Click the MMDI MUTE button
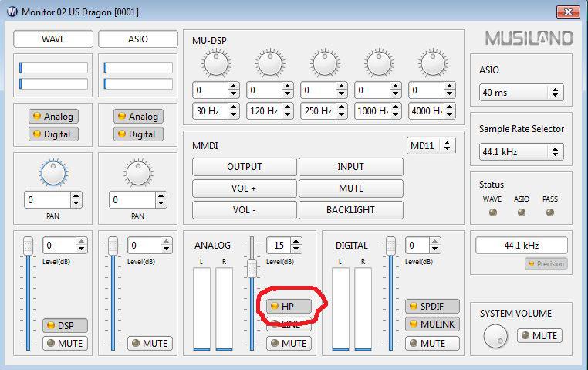 tap(351, 188)
